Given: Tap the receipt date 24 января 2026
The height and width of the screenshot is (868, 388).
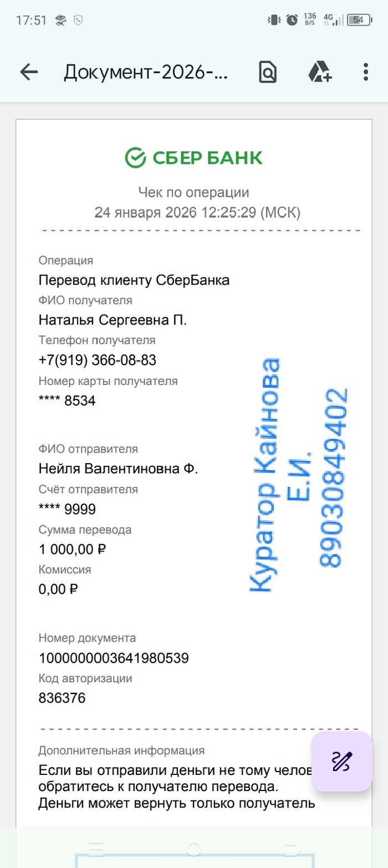Looking at the screenshot, I should 146,212.
